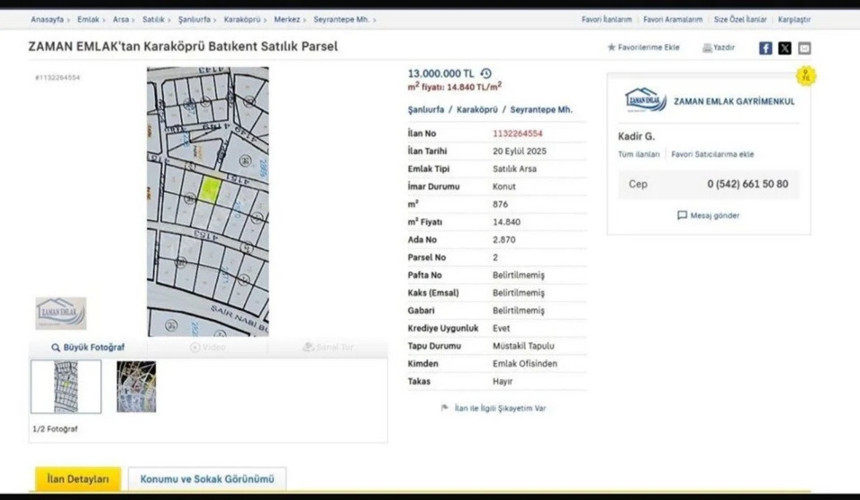Click Video play icon under photo
860x500 pixels.
pos(195,348)
